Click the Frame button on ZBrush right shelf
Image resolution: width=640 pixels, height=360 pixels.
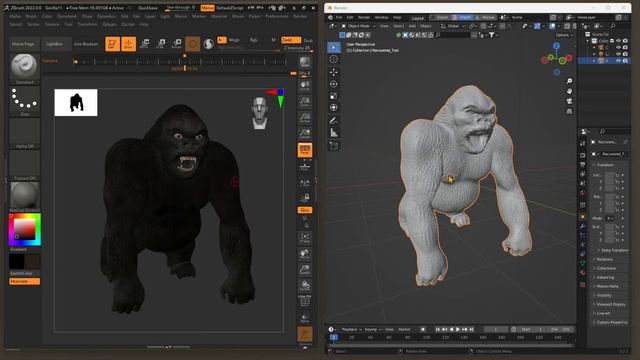tap(305, 238)
